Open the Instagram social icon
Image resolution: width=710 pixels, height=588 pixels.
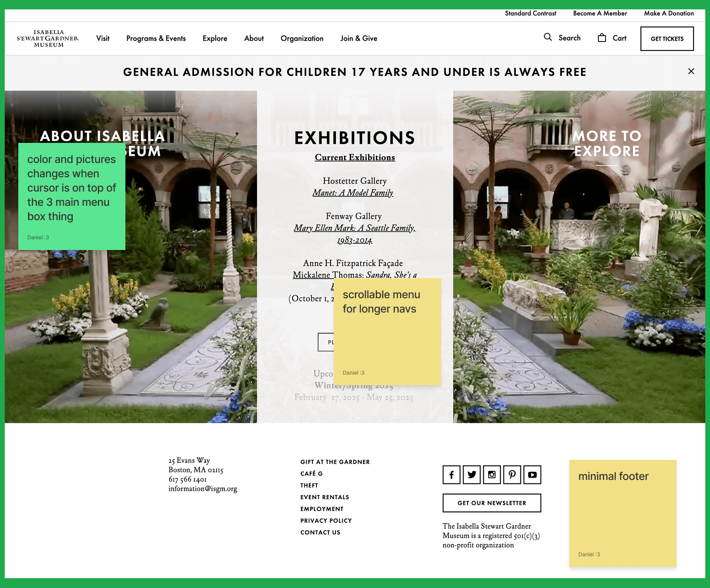coord(492,475)
